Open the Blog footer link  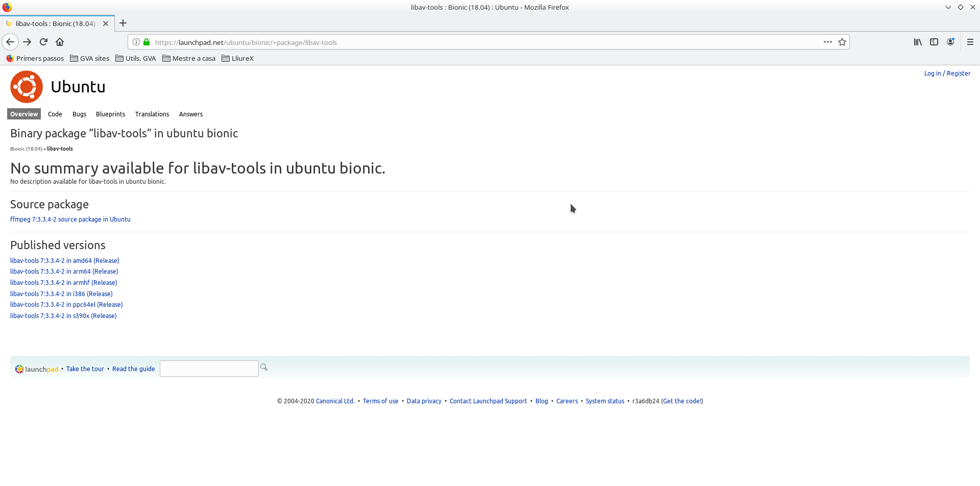pyautogui.click(x=542, y=401)
